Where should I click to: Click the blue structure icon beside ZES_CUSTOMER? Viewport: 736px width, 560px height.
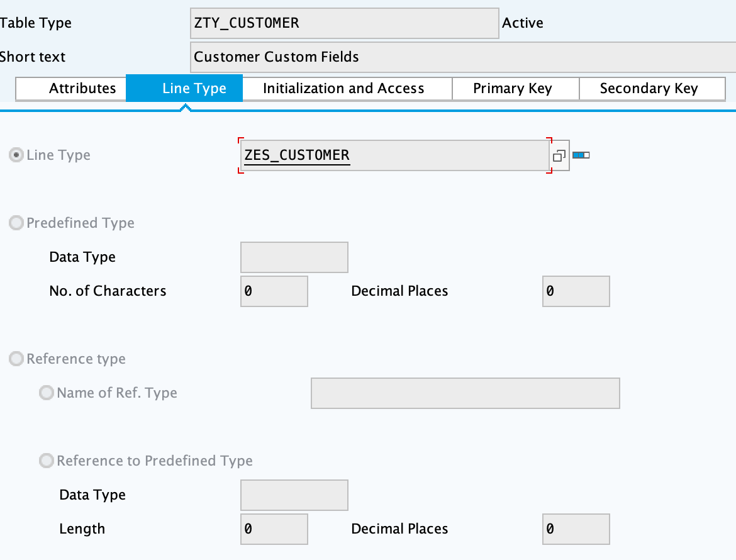click(581, 155)
